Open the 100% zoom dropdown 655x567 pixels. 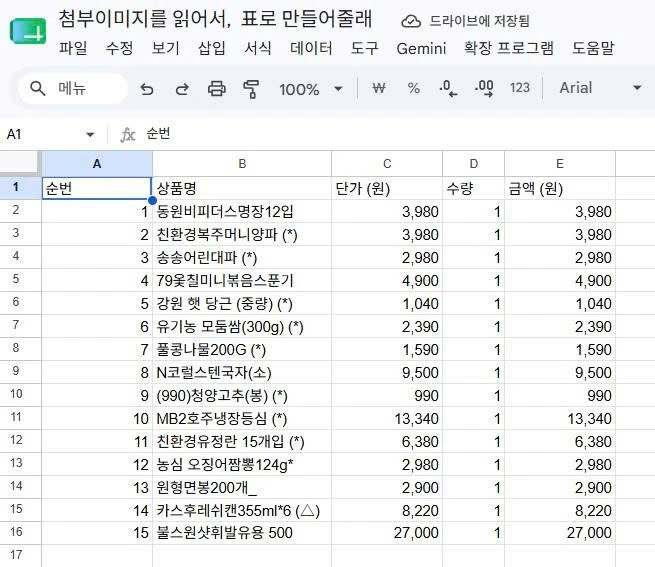pyautogui.click(x=310, y=89)
